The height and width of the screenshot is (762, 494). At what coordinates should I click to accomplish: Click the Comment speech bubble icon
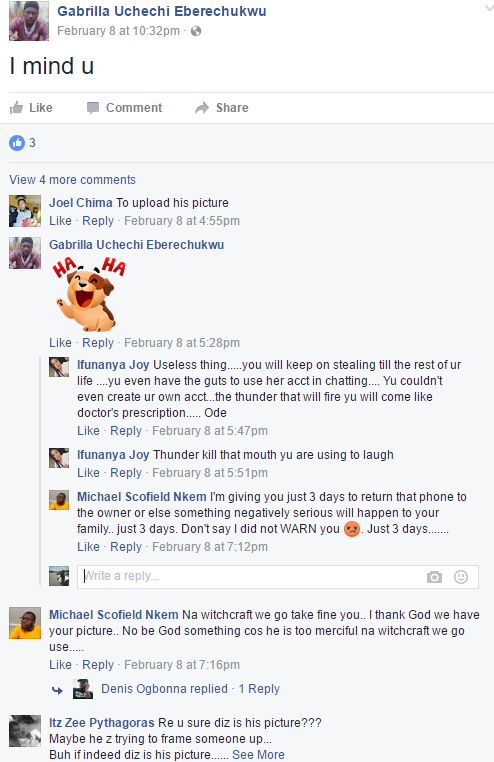[x=93, y=107]
